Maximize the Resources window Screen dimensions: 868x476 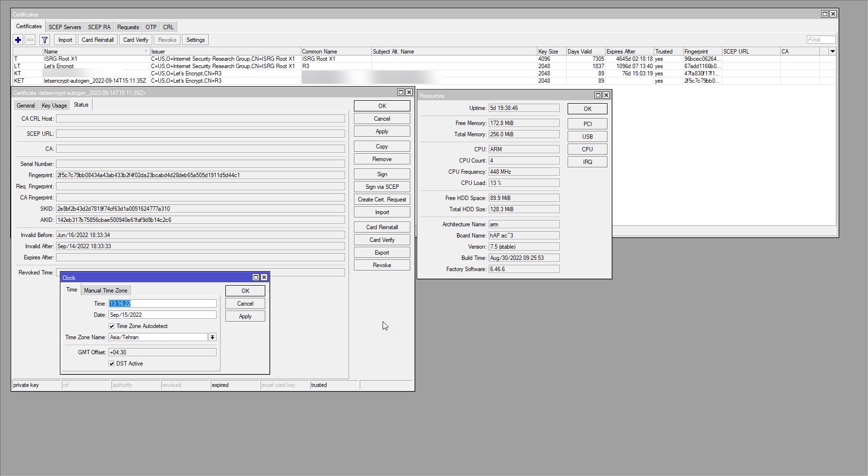[x=598, y=95]
